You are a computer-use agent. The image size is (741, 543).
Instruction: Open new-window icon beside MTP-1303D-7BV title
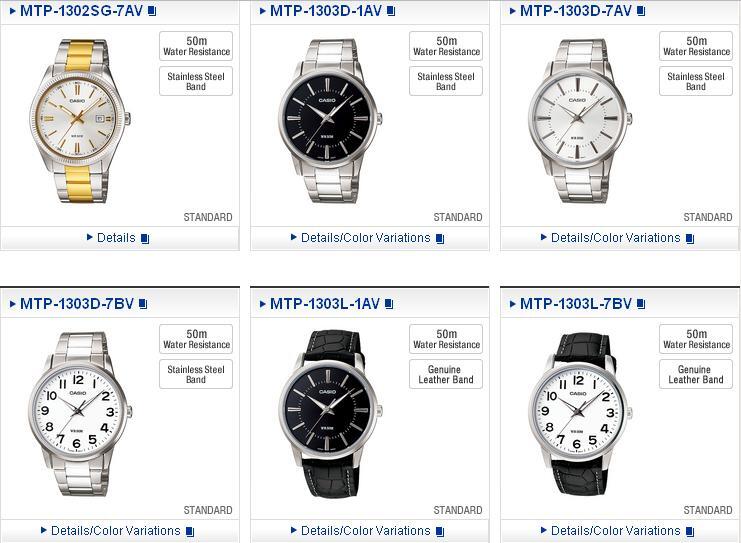(143, 304)
